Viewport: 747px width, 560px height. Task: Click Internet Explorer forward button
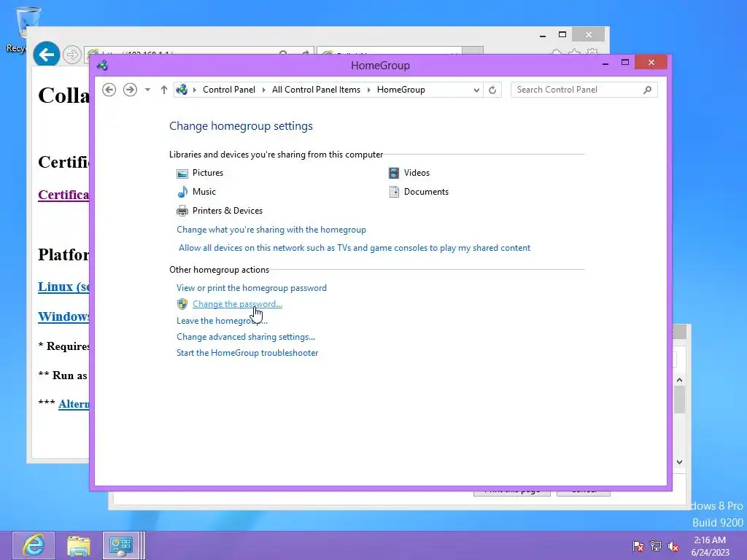[x=72, y=55]
